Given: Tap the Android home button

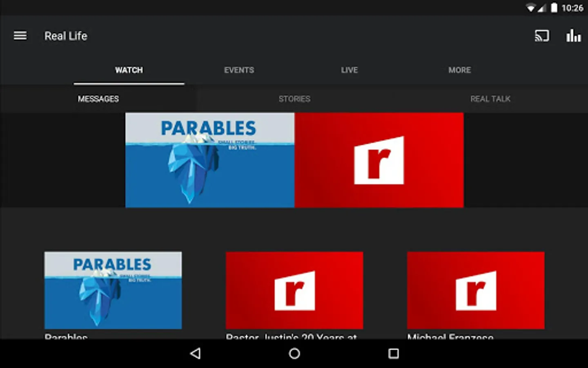Looking at the screenshot, I should (294, 354).
